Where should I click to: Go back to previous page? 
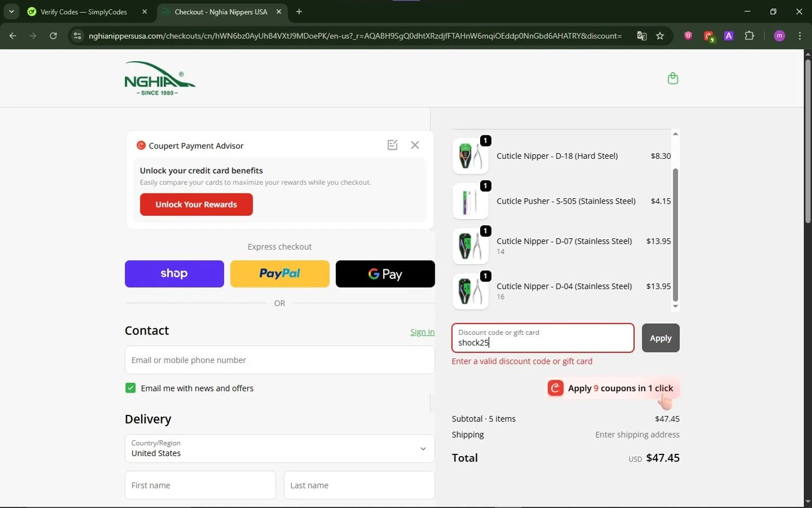pyautogui.click(x=12, y=36)
